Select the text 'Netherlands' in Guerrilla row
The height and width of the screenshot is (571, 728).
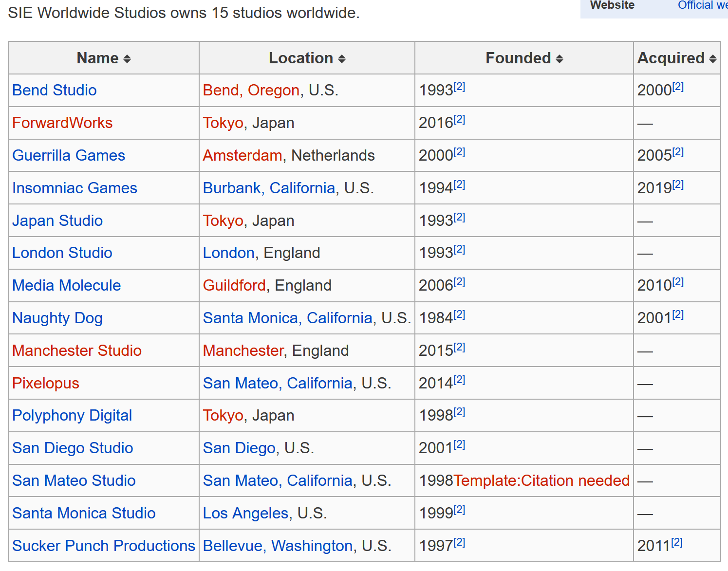point(333,155)
